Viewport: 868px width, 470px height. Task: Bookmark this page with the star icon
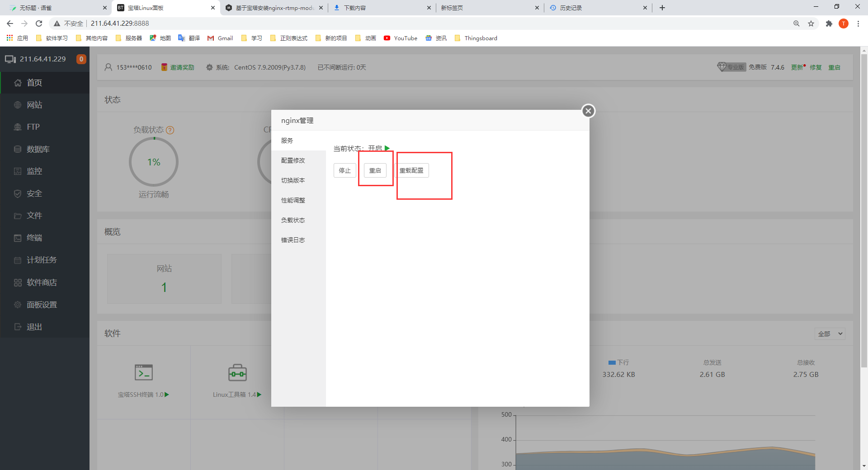pyautogui.click(x=811, y=23)
